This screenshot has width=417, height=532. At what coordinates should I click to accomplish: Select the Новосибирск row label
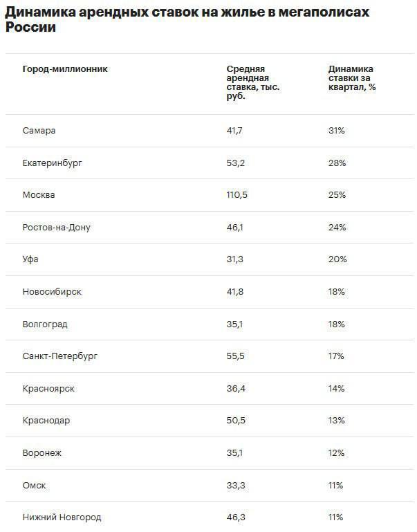[52, 292]
